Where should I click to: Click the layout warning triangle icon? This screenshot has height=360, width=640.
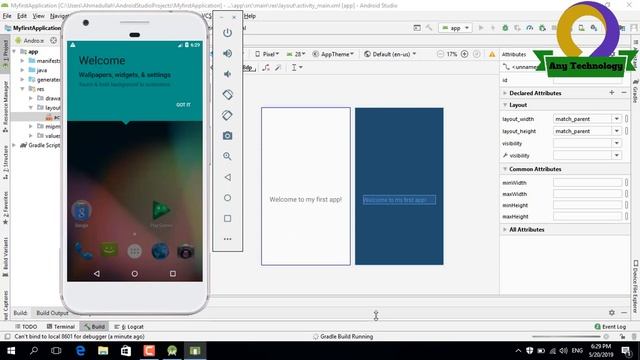492,54
